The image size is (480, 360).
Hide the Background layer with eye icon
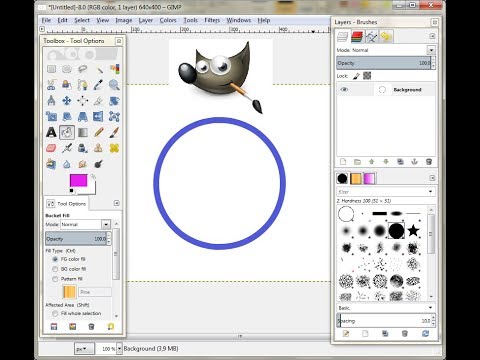click(x=345, y=90)
